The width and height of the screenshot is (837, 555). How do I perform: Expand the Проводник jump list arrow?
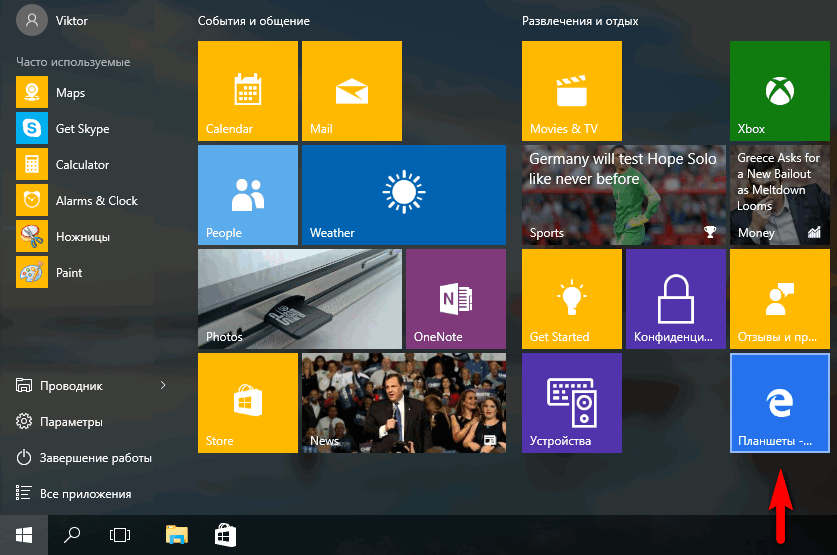163,385
